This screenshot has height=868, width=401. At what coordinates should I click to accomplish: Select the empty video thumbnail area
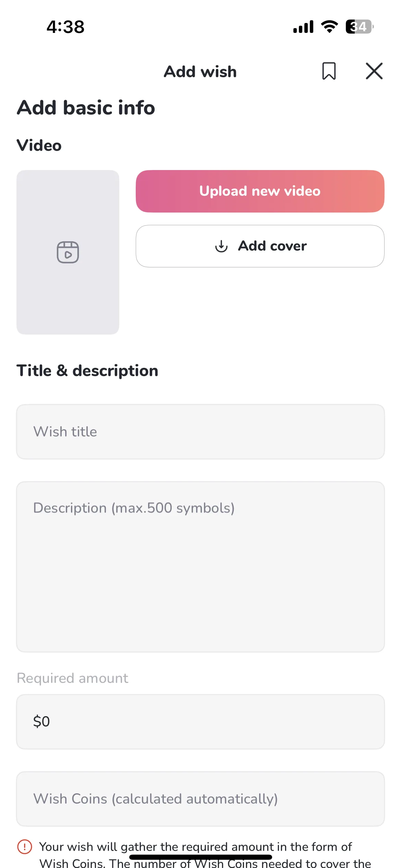tap(68, 252)
